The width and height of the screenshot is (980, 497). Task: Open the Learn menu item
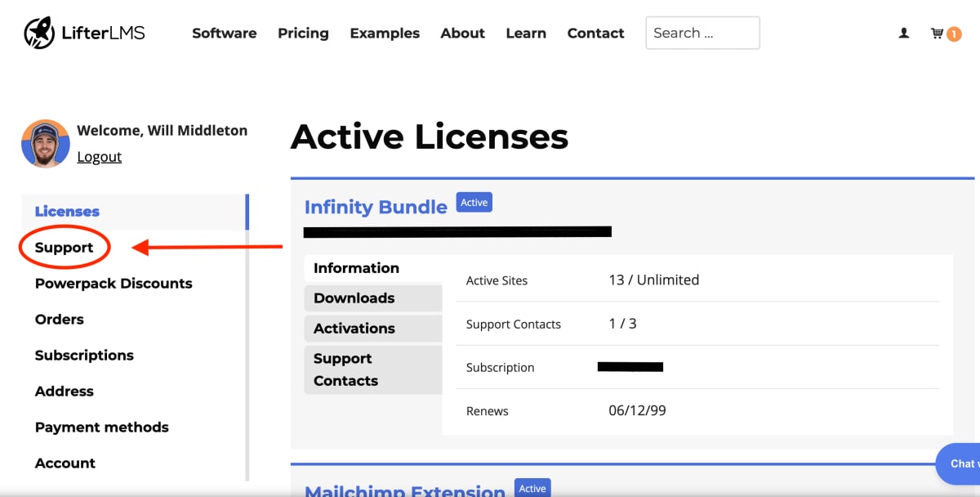pyautogui.click(x=526, y=34)
